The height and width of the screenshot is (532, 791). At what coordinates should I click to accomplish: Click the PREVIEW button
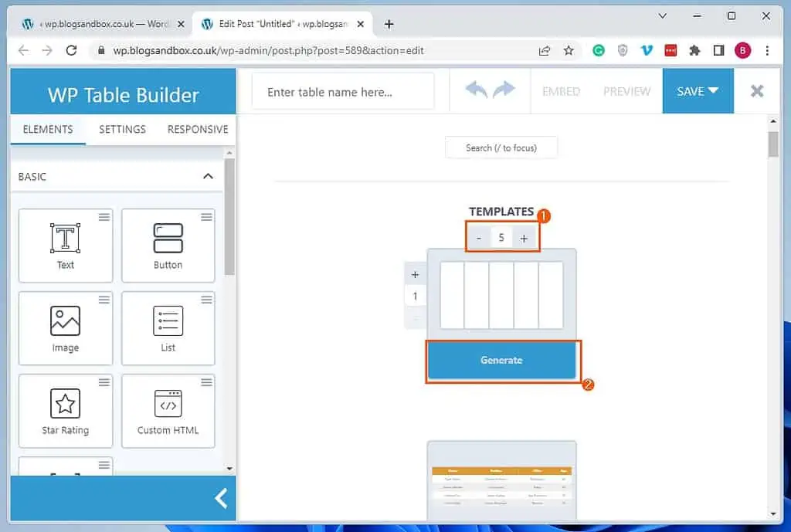626,91
